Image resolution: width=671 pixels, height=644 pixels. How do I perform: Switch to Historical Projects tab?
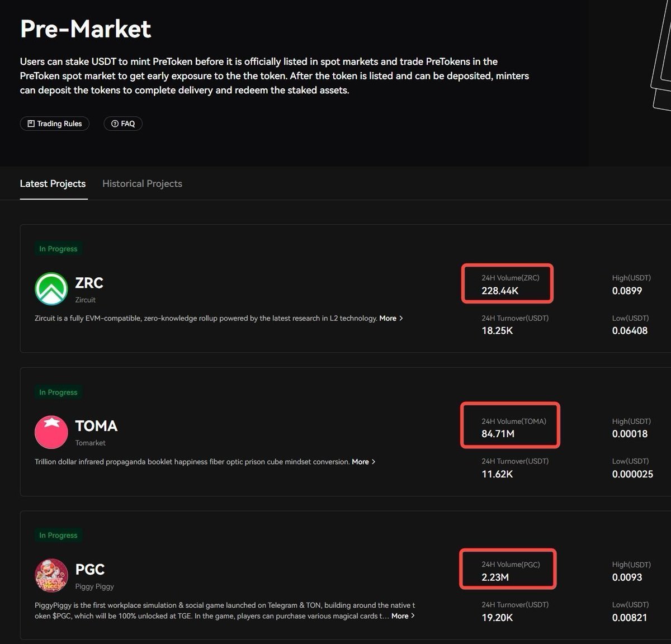point(142,183)
